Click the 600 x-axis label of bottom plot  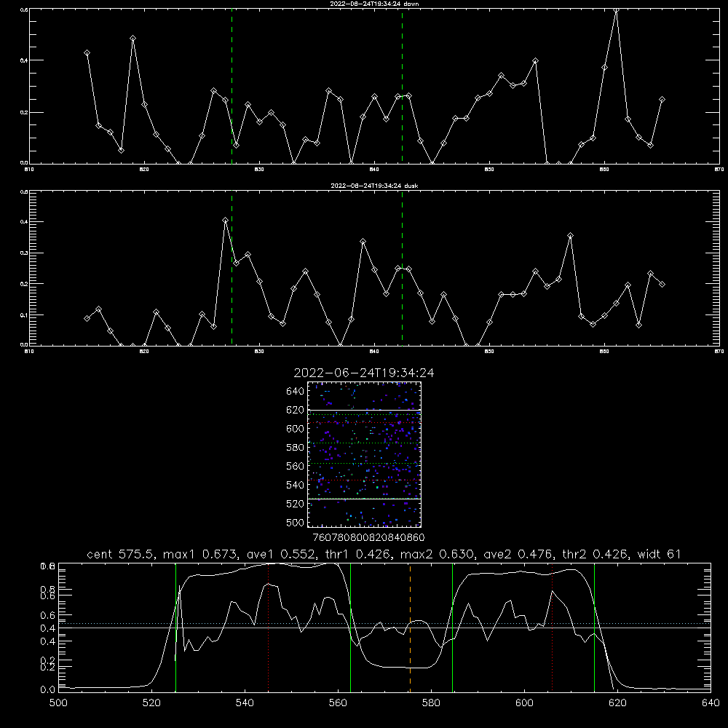tap(524, 703)
